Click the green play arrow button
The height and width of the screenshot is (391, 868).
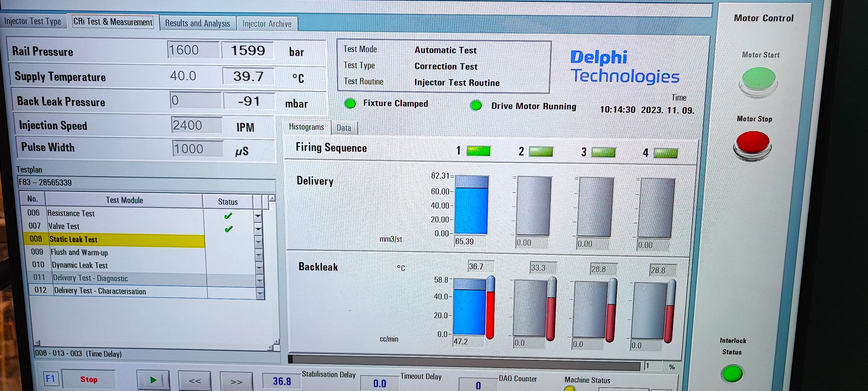pos(153,380)
